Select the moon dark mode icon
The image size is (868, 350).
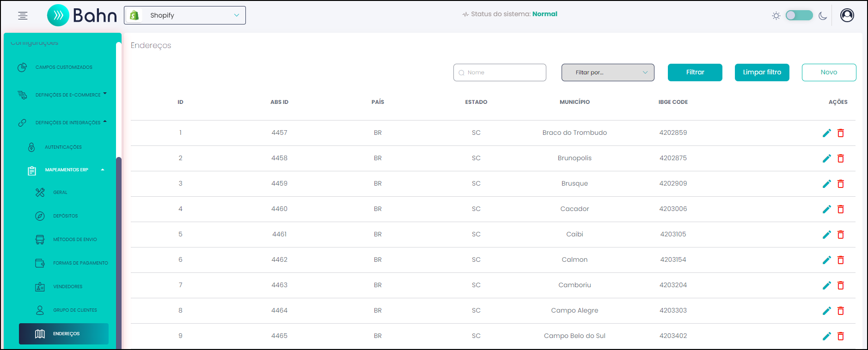coord(823,16)
